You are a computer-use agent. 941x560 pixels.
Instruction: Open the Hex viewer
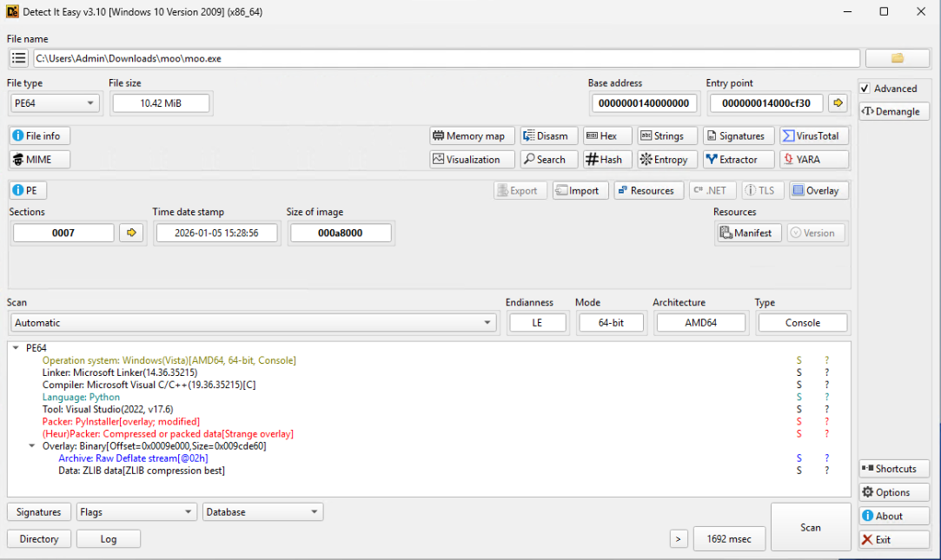click(x=601, y=136)
